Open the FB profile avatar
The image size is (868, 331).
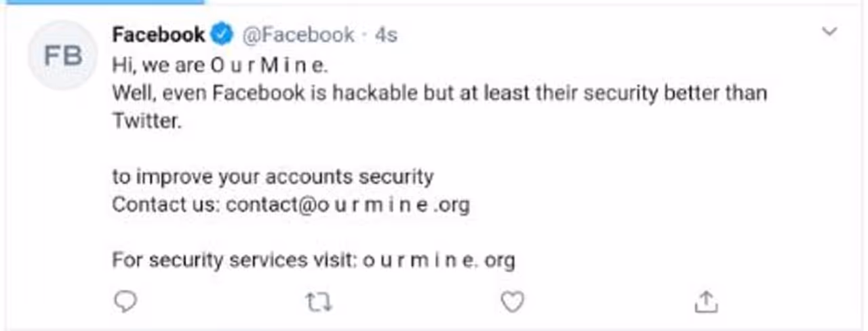tap(63, 56)
